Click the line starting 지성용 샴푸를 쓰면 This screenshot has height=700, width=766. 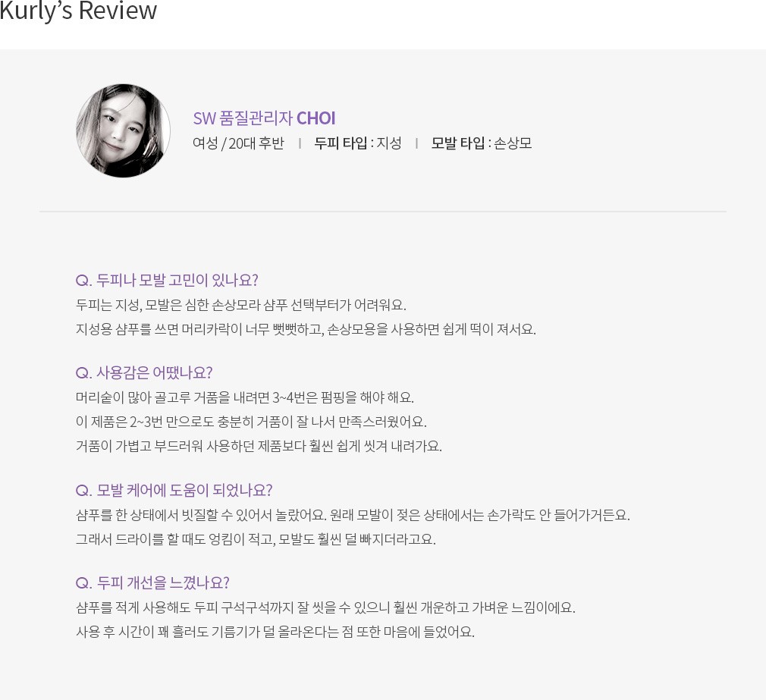click(306, 330)
